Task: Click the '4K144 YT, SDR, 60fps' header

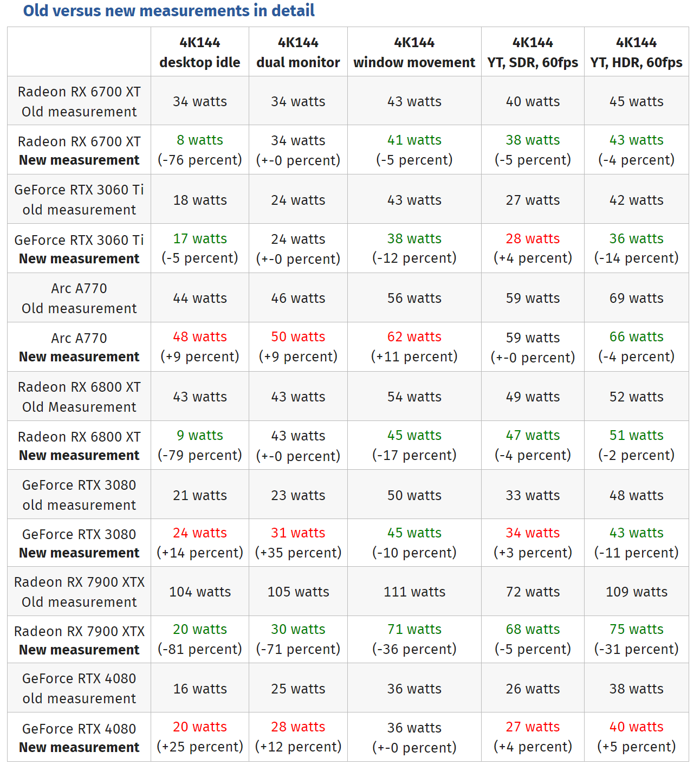Action: 532,52
